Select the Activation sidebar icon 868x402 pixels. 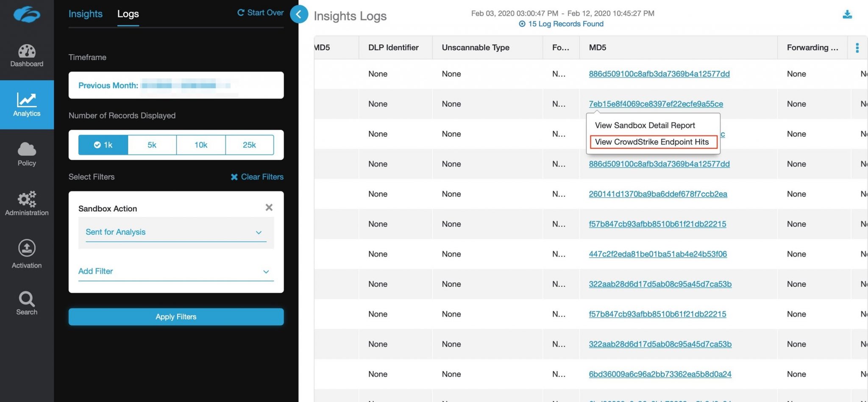pyautogui.click(x=26, y=253)
